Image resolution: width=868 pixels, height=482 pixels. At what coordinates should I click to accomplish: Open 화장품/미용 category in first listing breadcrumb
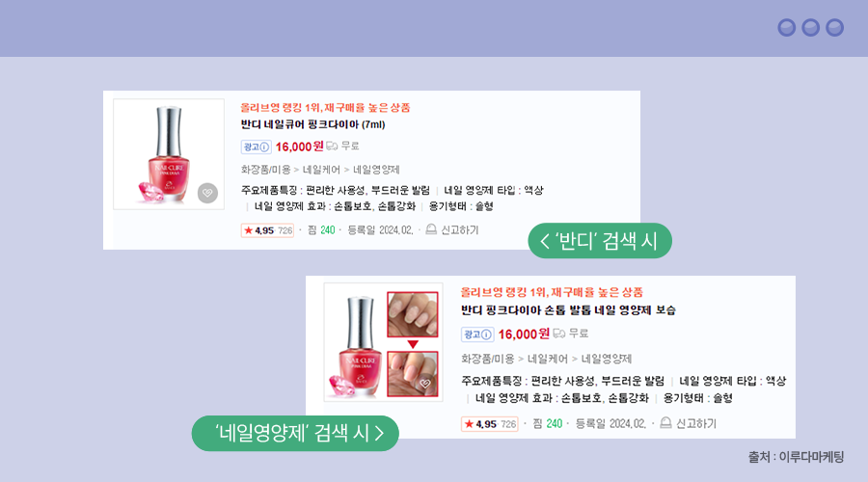pos(266,170)
